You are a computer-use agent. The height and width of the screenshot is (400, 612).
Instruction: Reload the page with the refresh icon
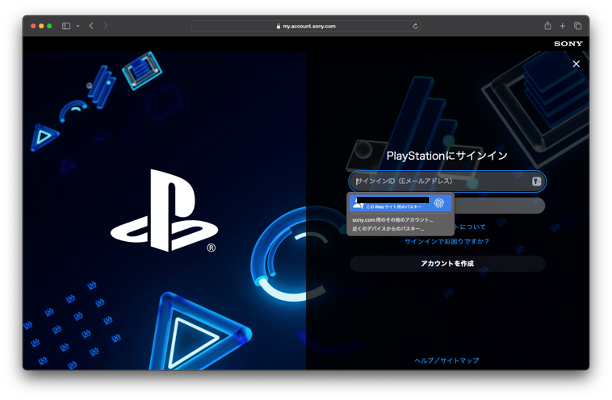[x=415, y=26]
